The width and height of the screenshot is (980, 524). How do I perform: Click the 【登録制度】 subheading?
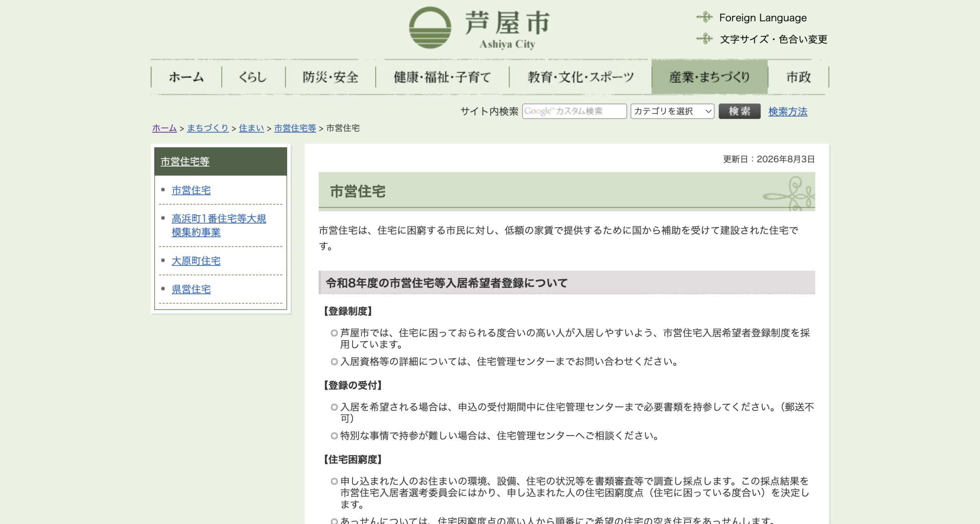348,311
